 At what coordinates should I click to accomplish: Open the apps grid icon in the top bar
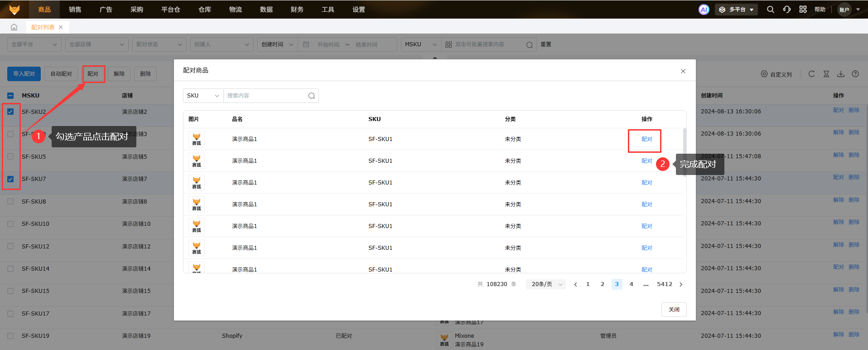pos(803,10)
